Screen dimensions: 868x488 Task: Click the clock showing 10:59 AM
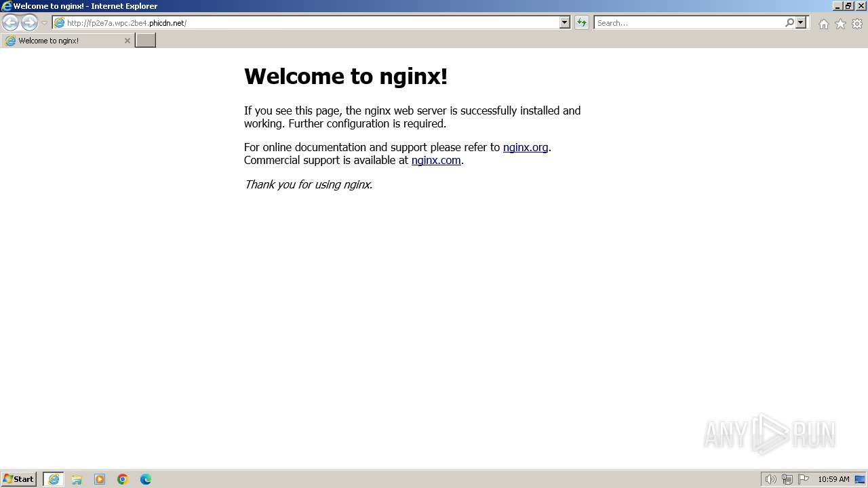click(833, 479)
